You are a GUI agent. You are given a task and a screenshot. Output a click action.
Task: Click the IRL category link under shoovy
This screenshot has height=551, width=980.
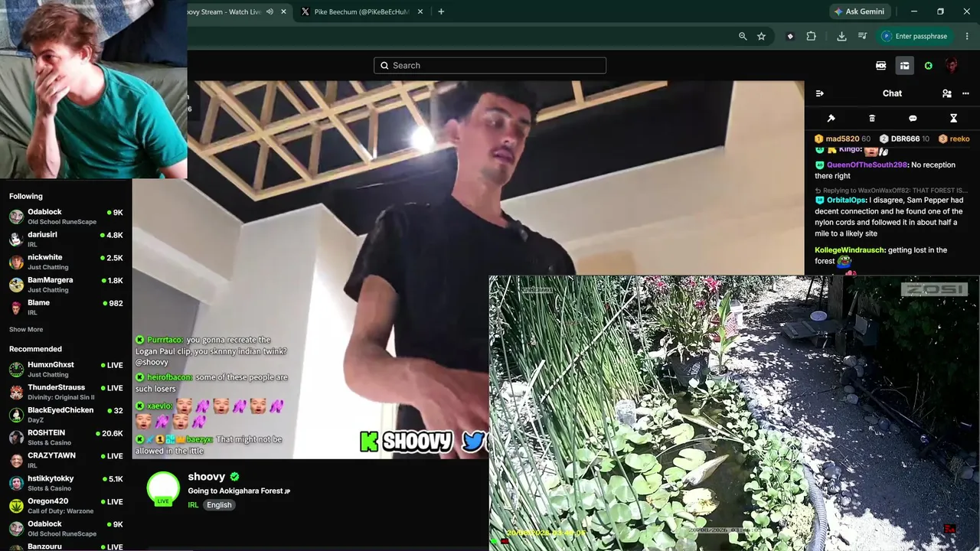tap(193, 505)
